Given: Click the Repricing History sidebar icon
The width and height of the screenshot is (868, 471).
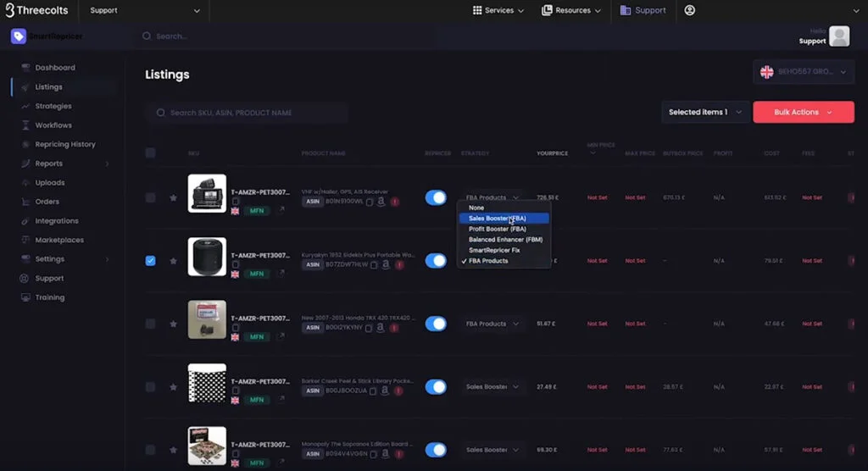Looking at the screenshot, I should tap(26, 145).
